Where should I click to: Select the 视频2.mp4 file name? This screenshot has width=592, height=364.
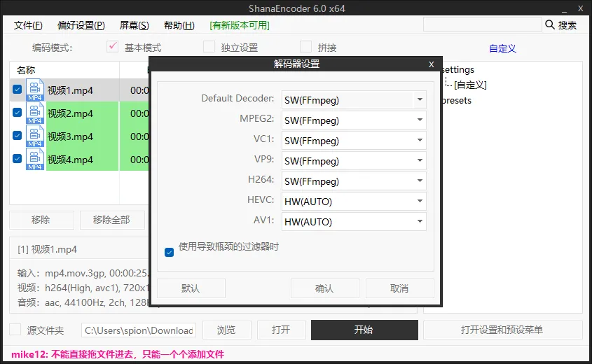(x=70, y=113)
